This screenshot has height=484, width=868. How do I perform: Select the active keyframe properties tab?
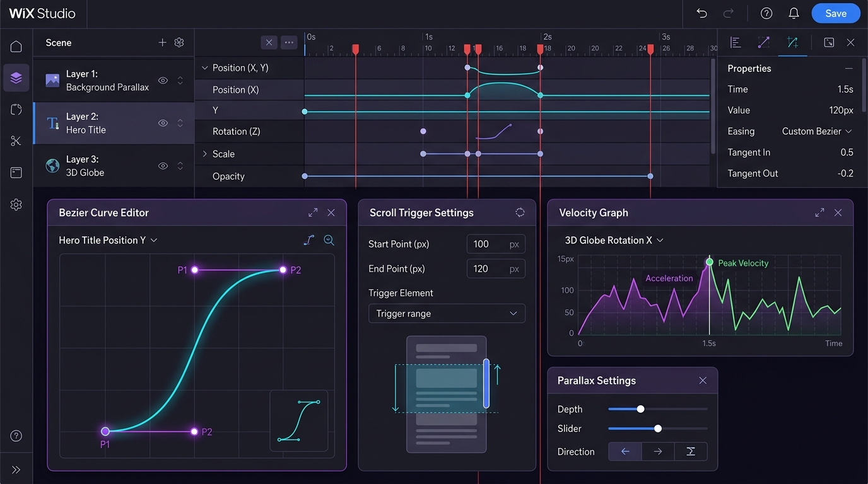coord(792,42)
